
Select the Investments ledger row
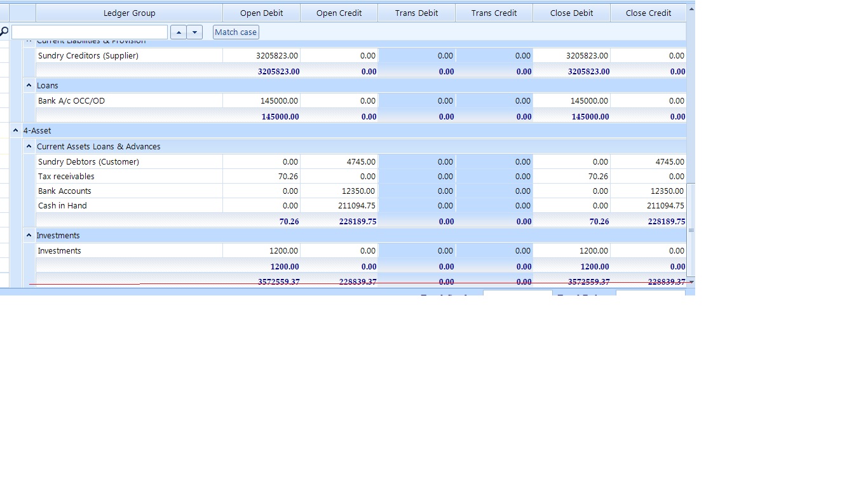[x=361, y=250]
